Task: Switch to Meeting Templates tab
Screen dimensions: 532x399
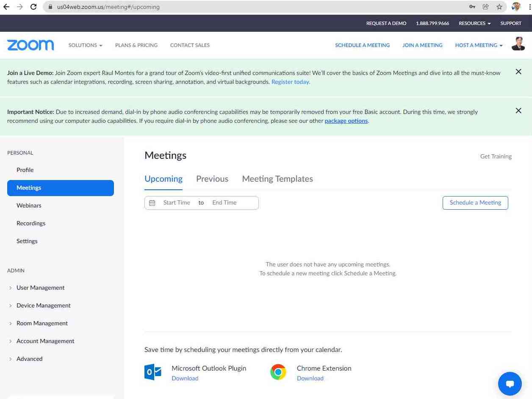Action: (x=277, y=179)
